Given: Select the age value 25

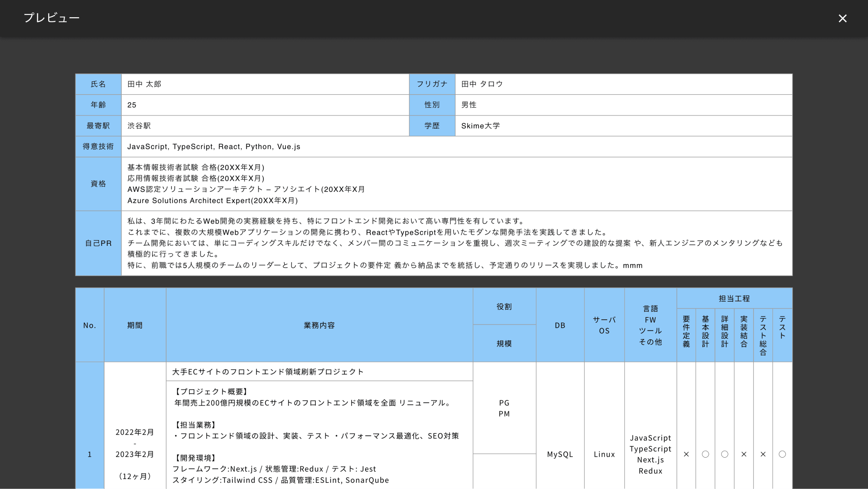Looking at the screenshot, I should [132, 105].
